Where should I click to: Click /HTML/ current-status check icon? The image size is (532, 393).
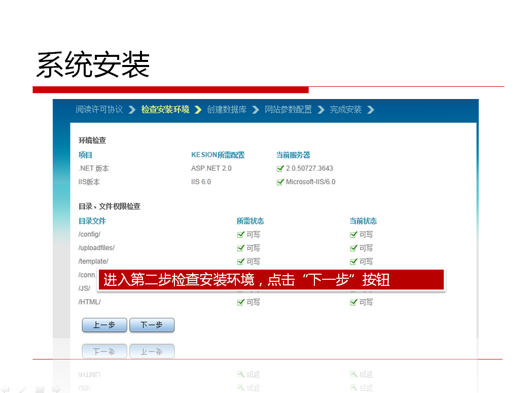point(353,302)
